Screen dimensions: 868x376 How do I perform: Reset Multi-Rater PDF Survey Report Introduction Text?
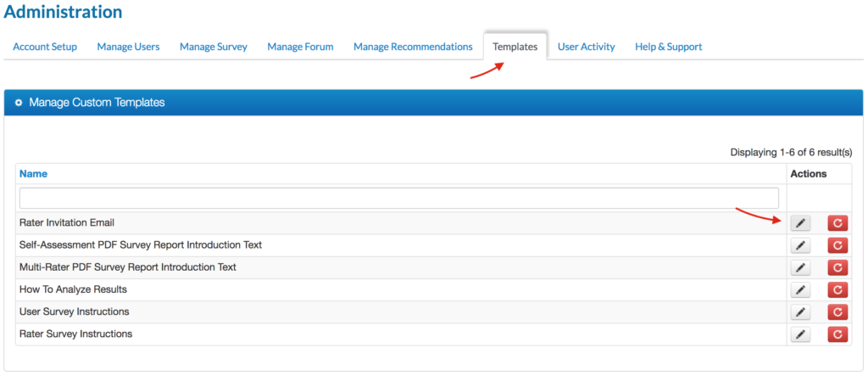tap(837, 267)
